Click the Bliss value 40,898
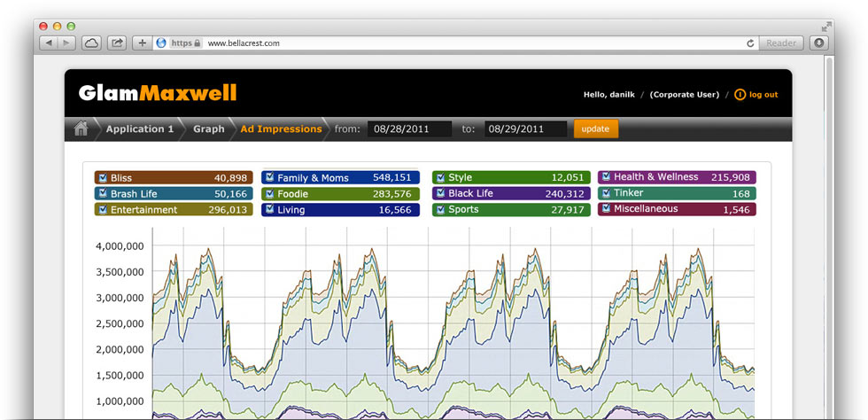The image size is (868, 420). (x=231, y=178)
